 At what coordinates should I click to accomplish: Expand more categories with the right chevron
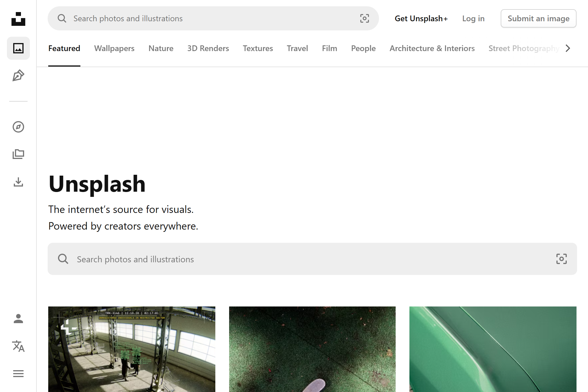[x=568, y=48]
